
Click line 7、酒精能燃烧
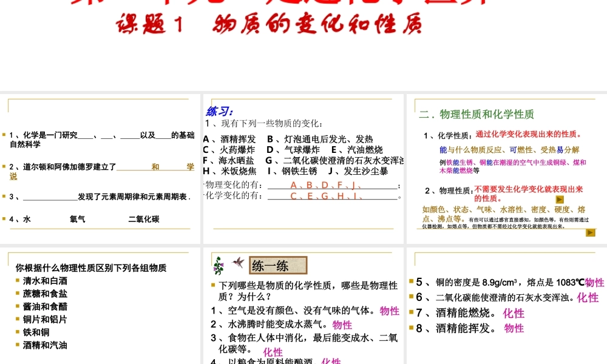(456, 312)
